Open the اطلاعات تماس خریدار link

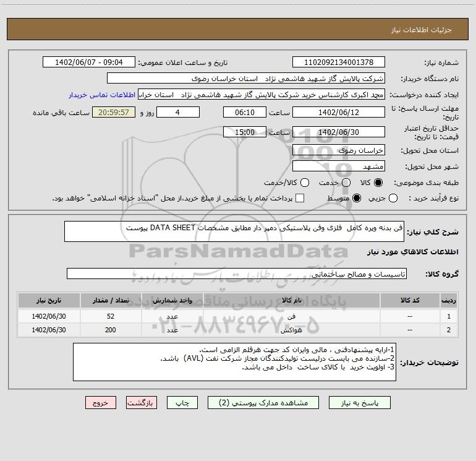102,95
